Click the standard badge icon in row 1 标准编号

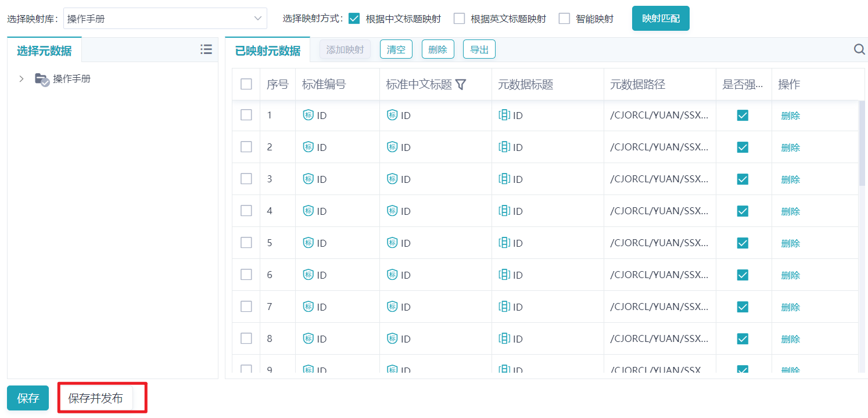pos(308,115)
